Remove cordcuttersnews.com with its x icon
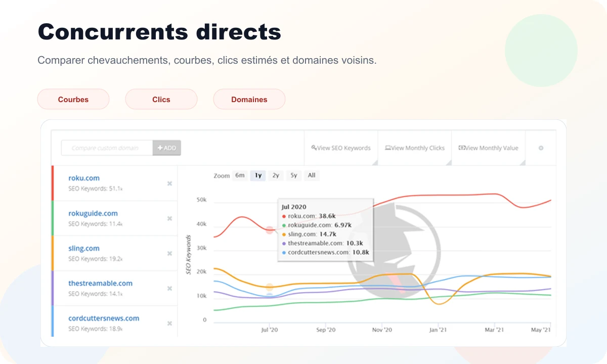Viewport: 607px width, 364px height. pos(169,323)
